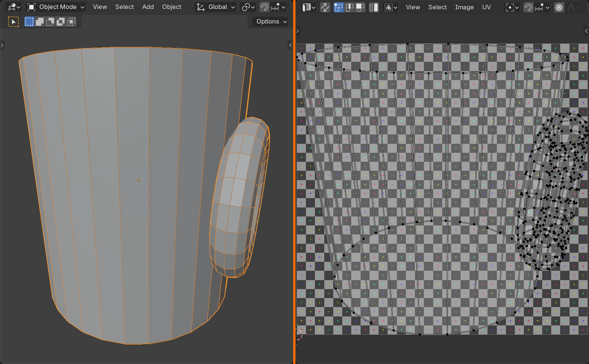This screenshot has height=364, width=589.
Task: Expand the 3D viewport left toolbar arrow
Action: click(x=2, y=45)
